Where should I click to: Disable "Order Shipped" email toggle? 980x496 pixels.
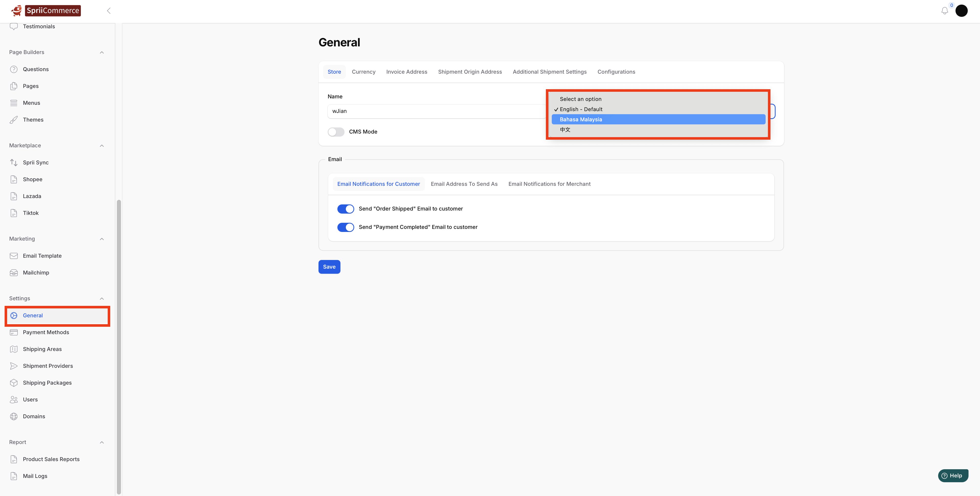click(x=346, y=209)
